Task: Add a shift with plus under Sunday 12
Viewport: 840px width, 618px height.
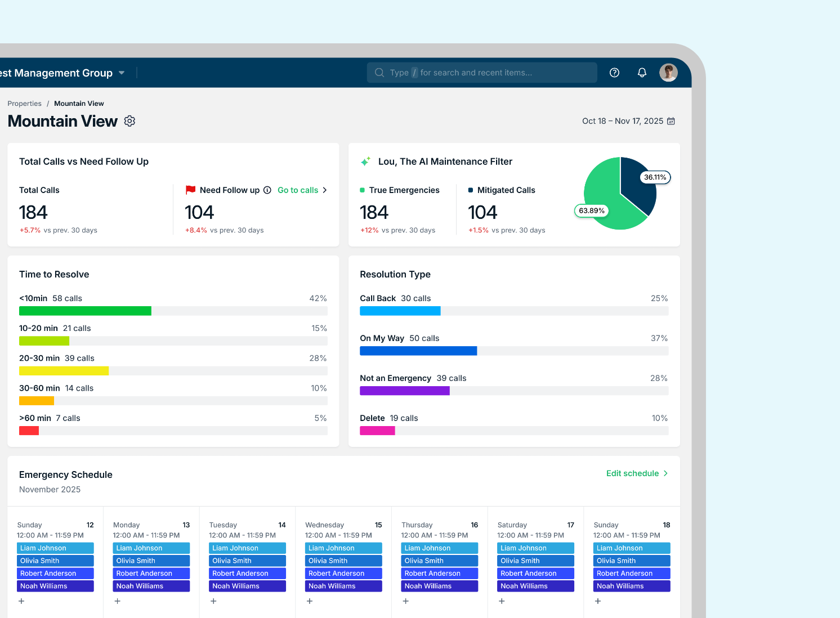Action: 21,601
